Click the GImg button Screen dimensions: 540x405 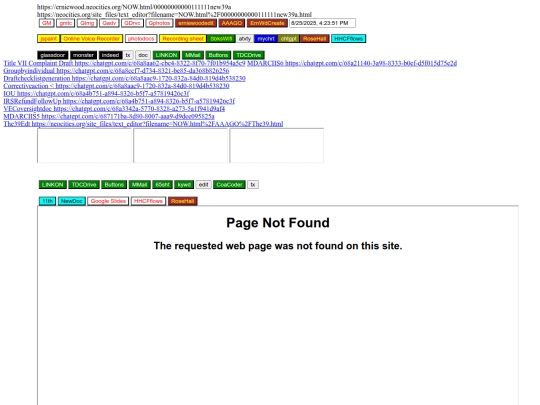pos(87,23)
